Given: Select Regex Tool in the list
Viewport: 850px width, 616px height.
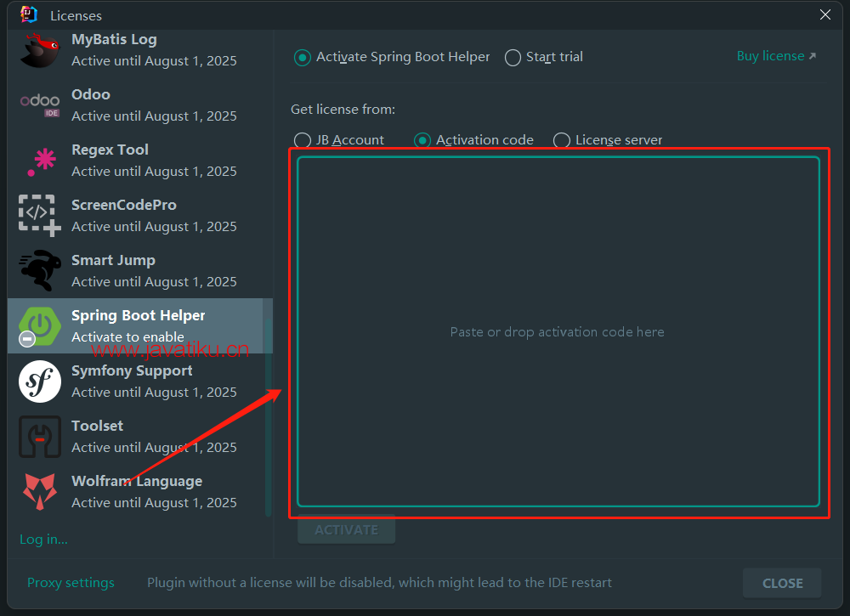Looking at the screenshot, I should point(140,161).
